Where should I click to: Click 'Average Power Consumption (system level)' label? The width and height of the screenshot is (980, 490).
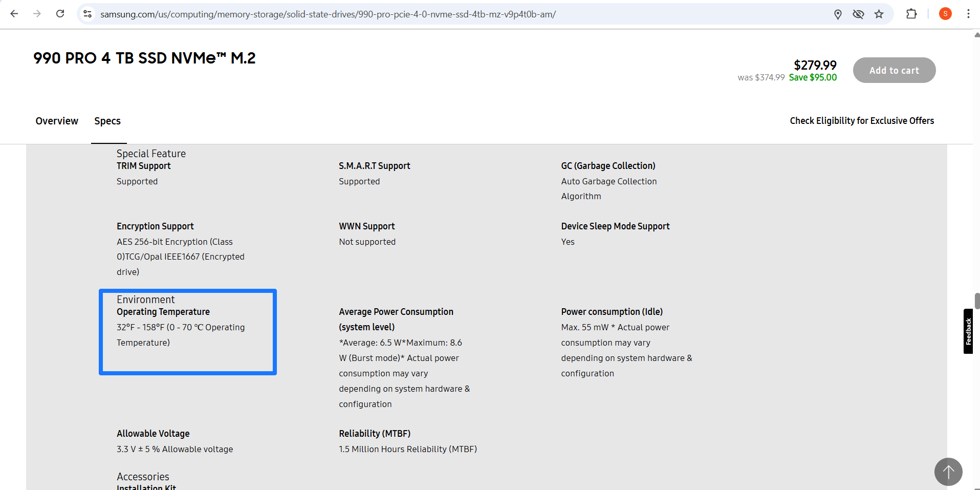click(396, 319)
